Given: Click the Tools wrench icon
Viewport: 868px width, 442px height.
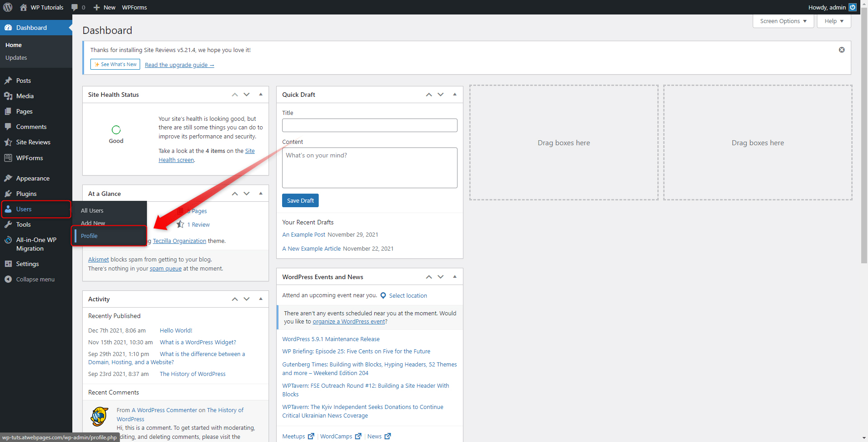Looking at the screenshot, I should pos(8,224).
